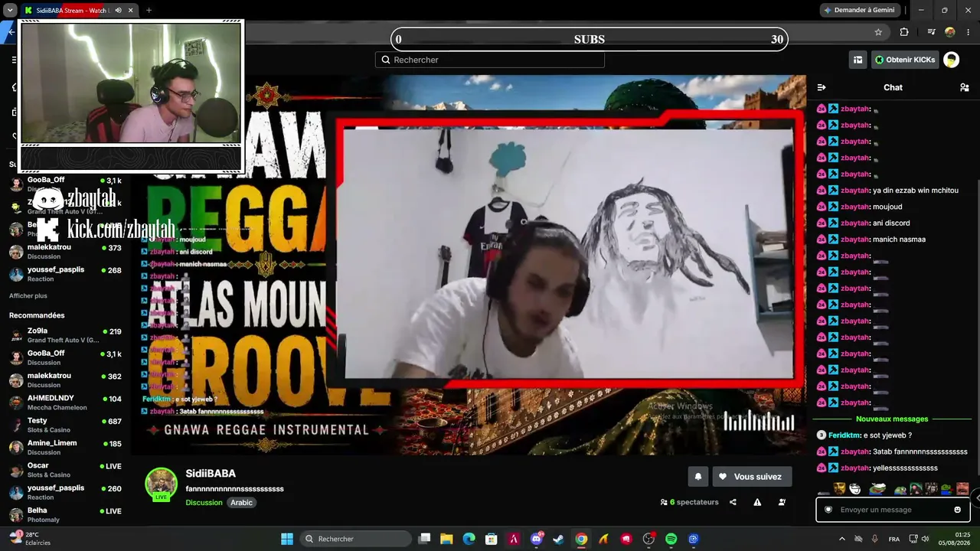
Task: Open Zo9la recommended channel
Action: tap(65, 335)
